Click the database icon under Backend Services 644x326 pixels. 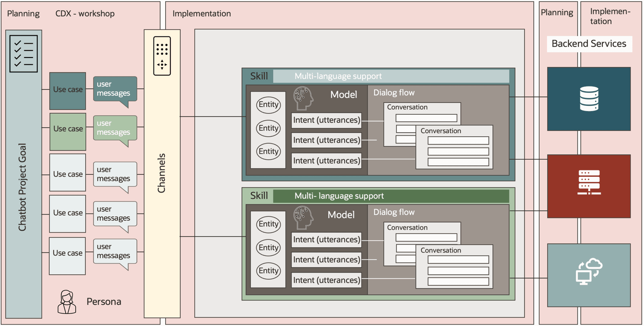(589, 99)
